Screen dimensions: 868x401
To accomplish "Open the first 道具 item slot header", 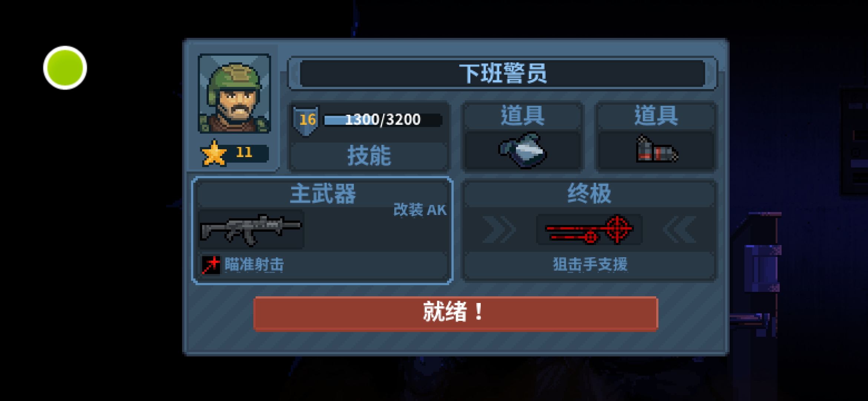I will click(523, 115).
